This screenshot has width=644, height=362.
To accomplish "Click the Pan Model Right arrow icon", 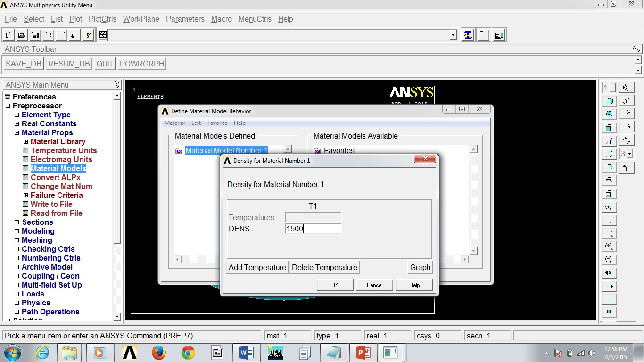I will click(x=609, y=286).
